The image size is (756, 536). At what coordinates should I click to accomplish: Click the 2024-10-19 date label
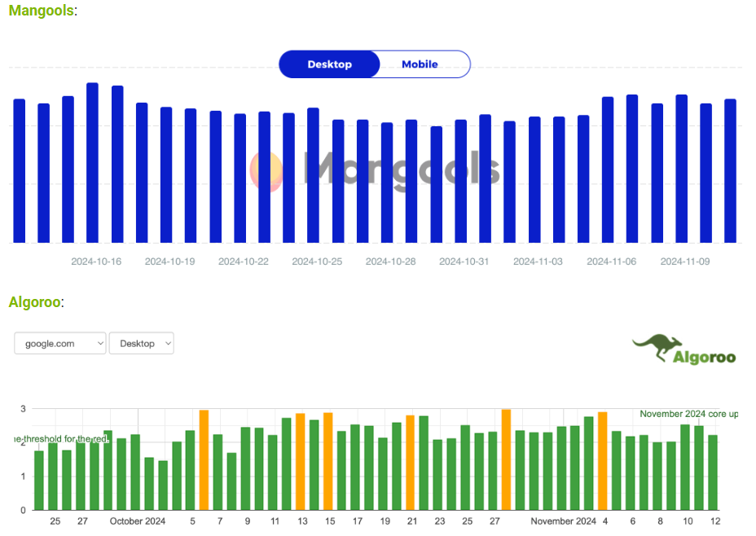[169, 261]
